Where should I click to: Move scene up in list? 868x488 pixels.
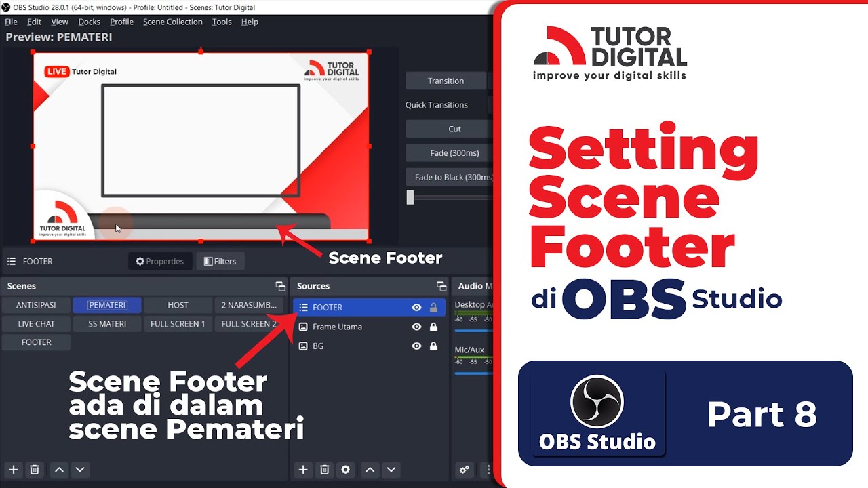click(59, 469)
